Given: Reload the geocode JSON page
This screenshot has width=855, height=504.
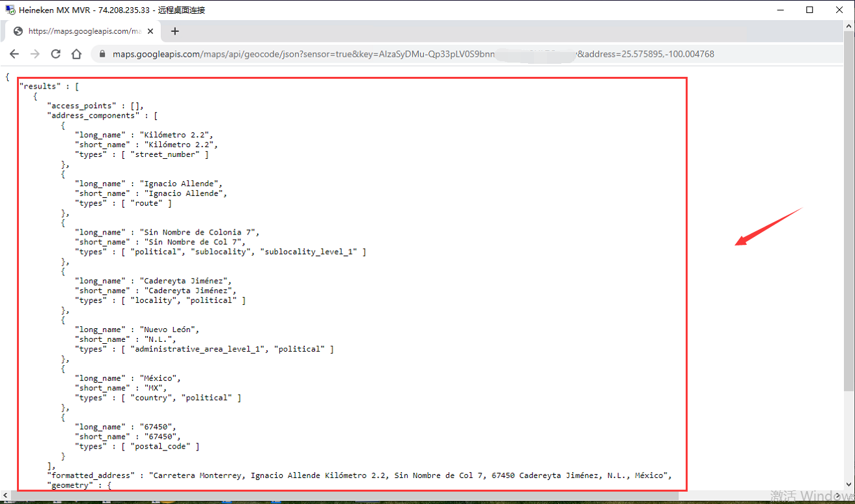Looking at the screenshot, I should click(56, 54).
